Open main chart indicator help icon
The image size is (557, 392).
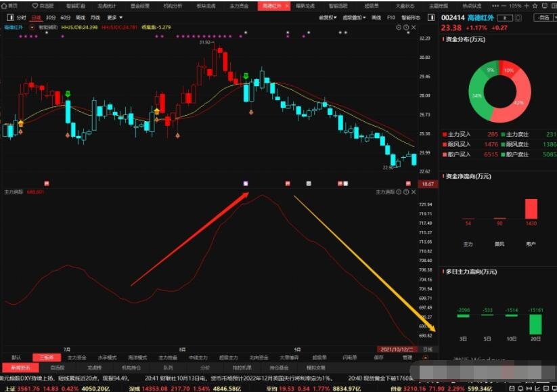[x=406, y=27]
